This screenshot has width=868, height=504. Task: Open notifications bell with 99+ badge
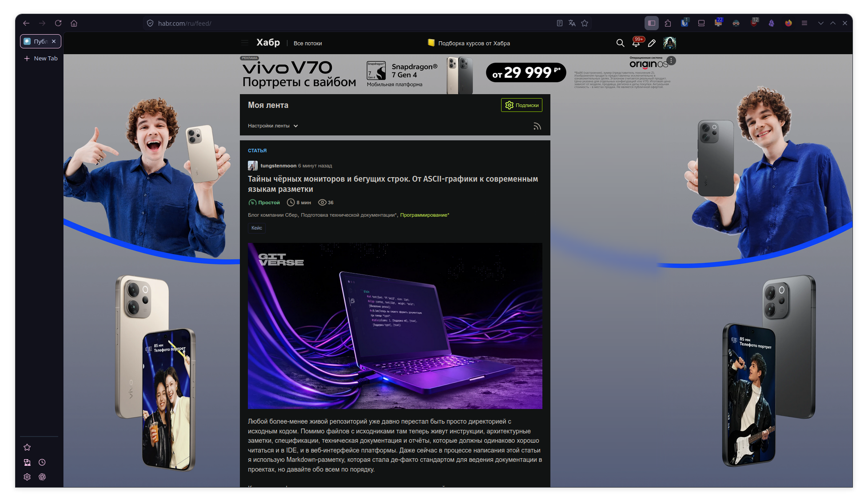click(x=637, y=42)
